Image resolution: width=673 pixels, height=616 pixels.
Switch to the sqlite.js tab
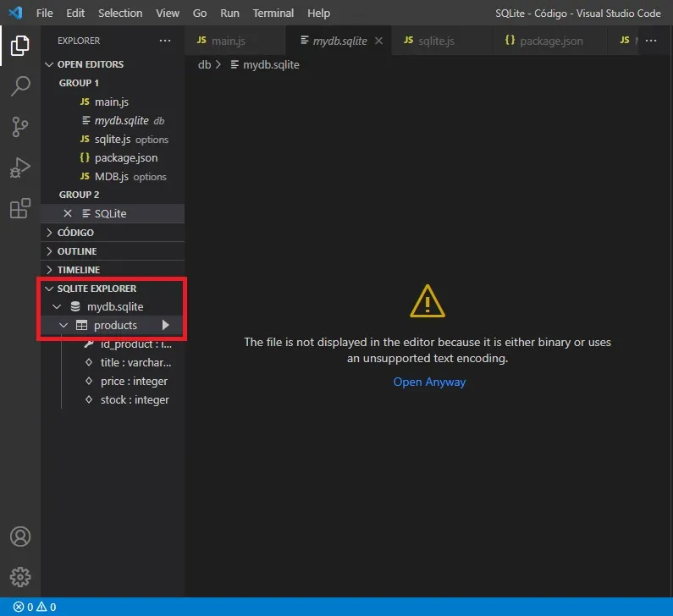pos(442,41)
